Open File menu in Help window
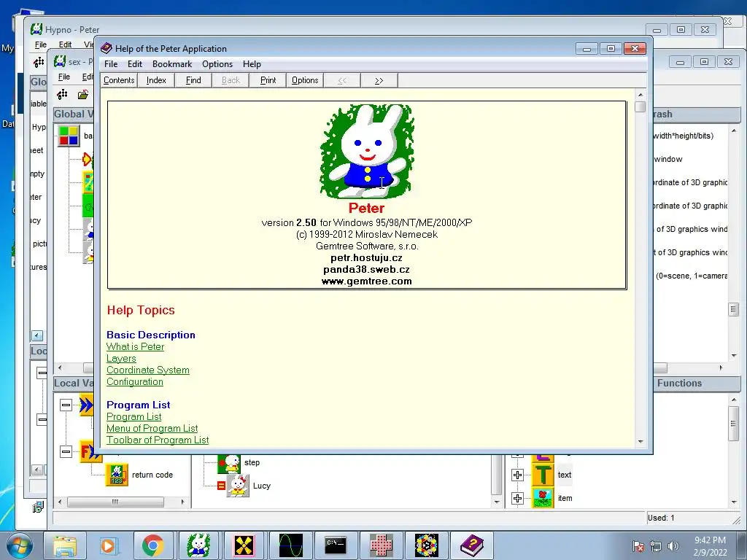This screenshot has width=747, height=560. tap(111, 64)
